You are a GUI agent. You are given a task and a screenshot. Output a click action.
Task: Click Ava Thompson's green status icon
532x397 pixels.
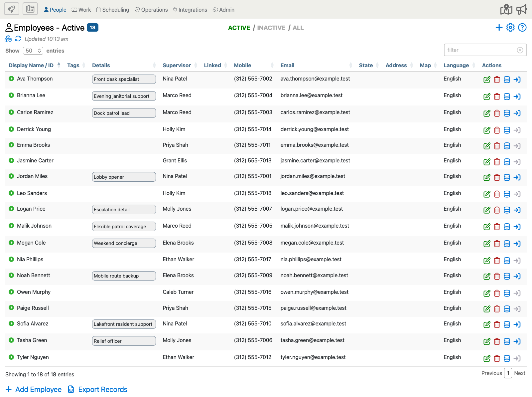[11, 79]
